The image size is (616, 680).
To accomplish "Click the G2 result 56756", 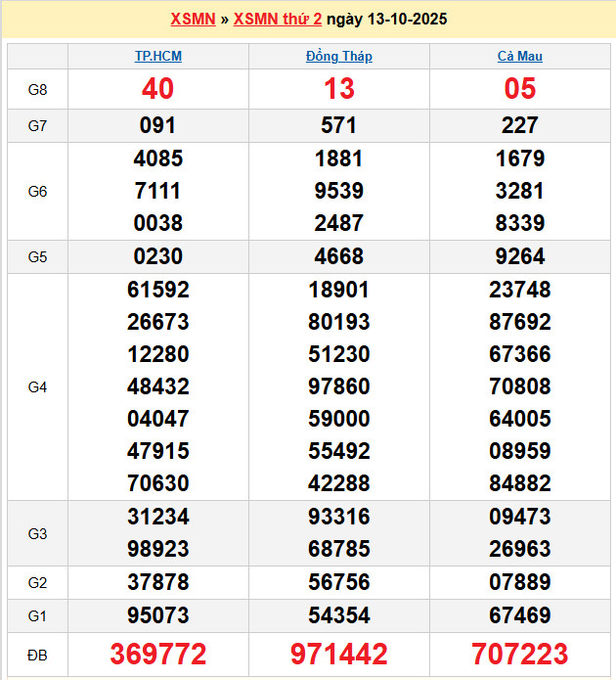I will pyautogui.click(x=339, y=582).
